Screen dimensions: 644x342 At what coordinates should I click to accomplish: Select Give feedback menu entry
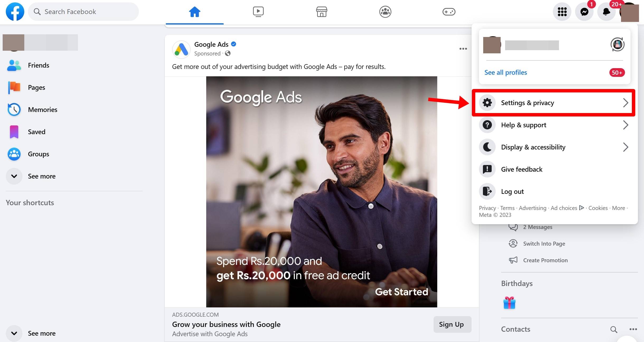click(521, 169)
